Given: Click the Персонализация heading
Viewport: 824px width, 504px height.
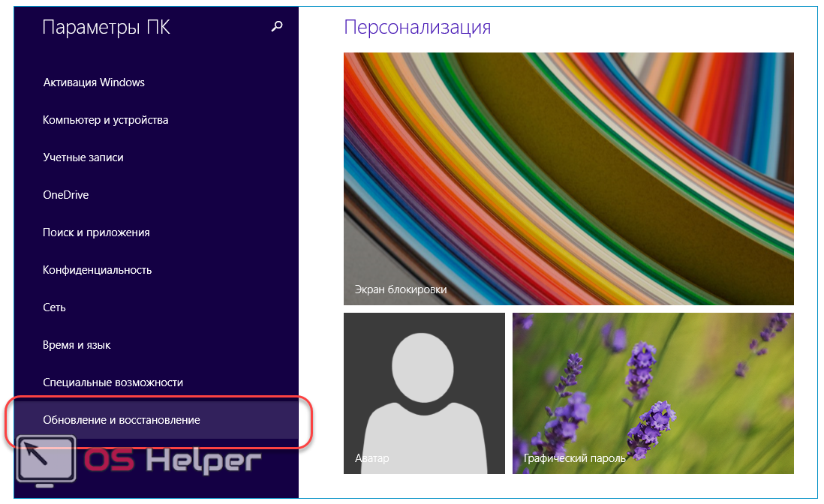Looking at the screenshot, I should [x=417, y=28].
